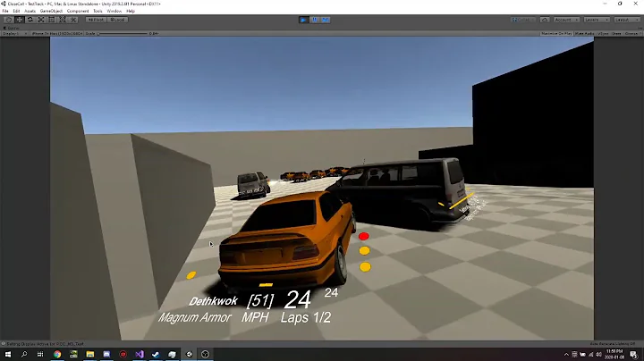
Task: Select the Rotate tool
Action: click(x=30, y=20)
